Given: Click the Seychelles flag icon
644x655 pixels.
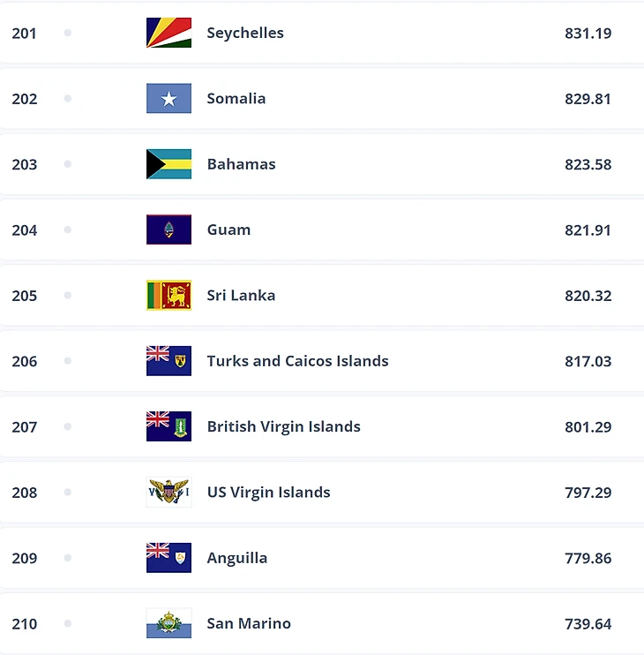Looking at the screenshot, I should [x=168, y=33].
